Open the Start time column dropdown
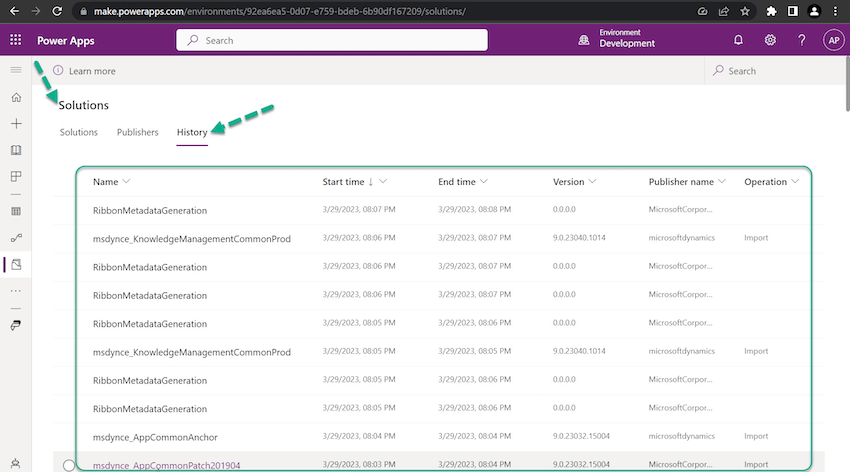Viewport: 850px width, 472px height. (383, 182)
